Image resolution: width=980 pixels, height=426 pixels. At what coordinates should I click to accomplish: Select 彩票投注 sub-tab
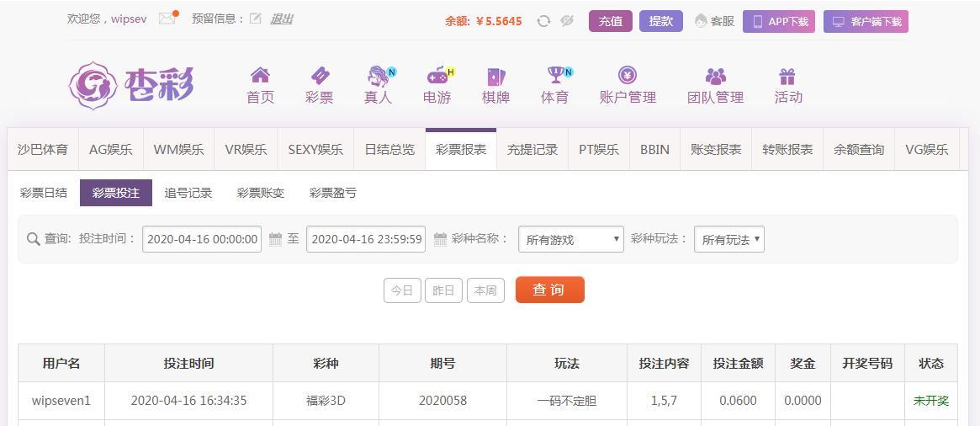point(115,193)
